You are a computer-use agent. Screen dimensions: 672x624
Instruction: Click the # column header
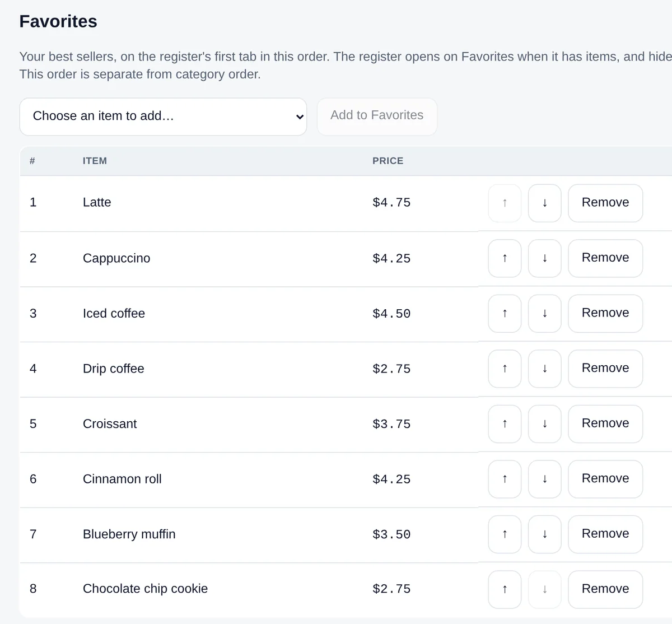[32, 161]
